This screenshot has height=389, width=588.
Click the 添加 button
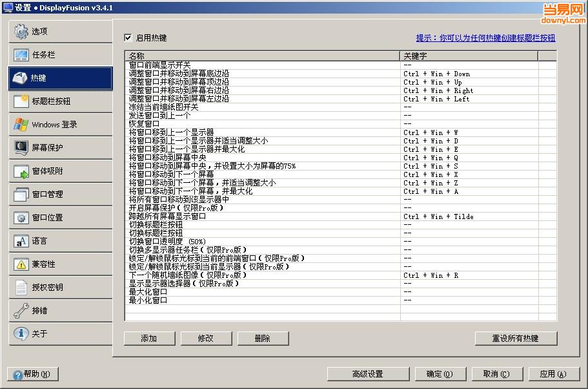149,338
